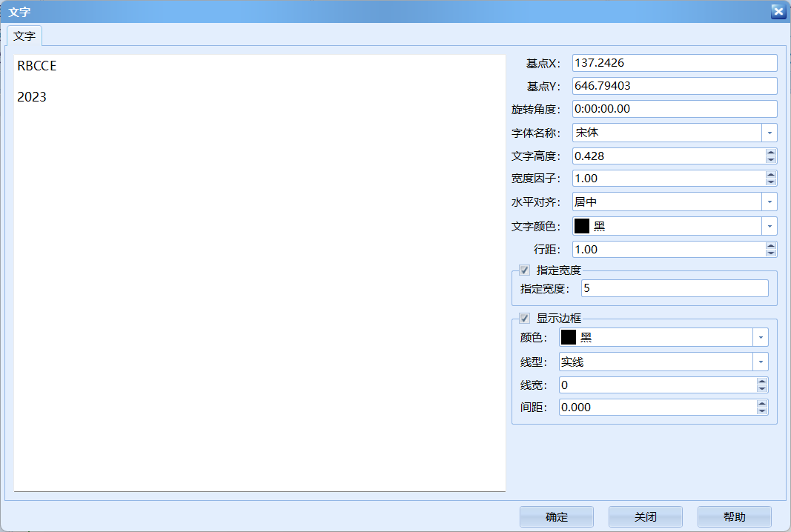This screenshot has height=532, width=791.
Task: Select the 文字 tab
Action: [24, 36]
